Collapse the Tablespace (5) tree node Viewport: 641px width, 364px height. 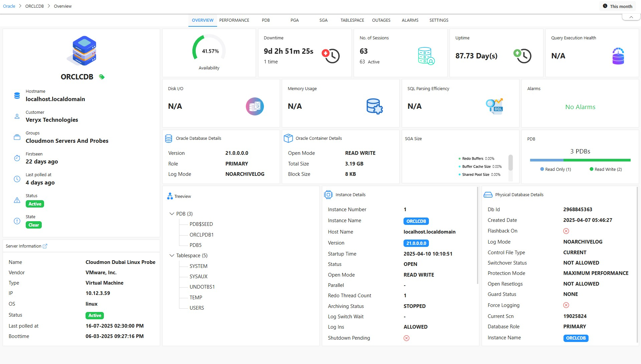click(x=172, y=256)
